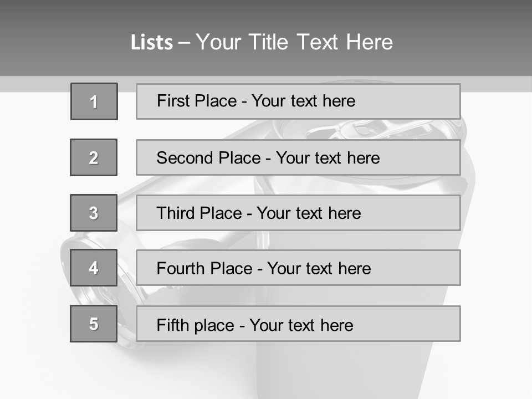
Task: Select the Third Place text bar
Action: pos(298,213)
